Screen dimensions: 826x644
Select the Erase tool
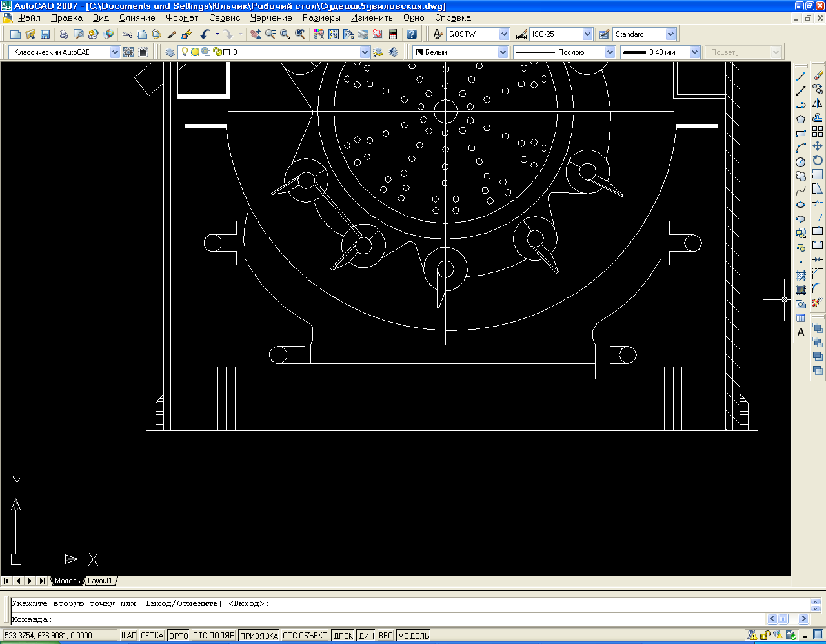[x=818, y=75]
